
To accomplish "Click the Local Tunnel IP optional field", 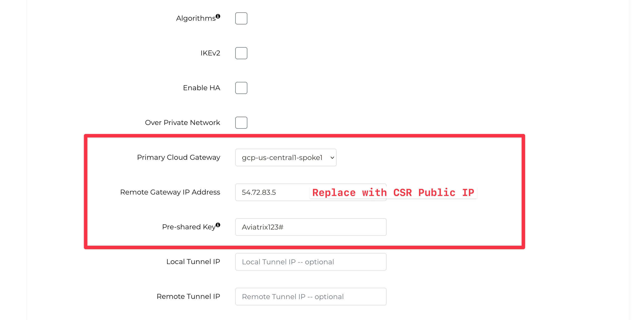I will pos(311,262).
